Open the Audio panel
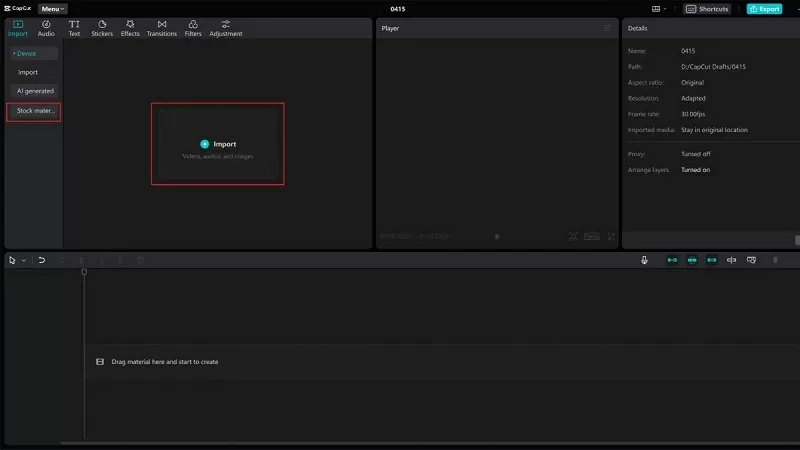The height and width of the screenshot is (450, 800). click(46, 27)
